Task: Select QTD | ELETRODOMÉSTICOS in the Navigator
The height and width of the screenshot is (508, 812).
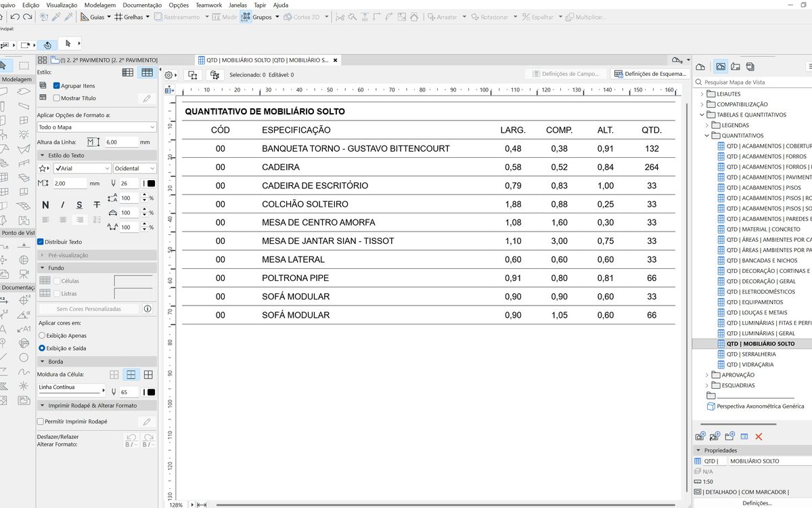Action: click(x=761, y=292)
